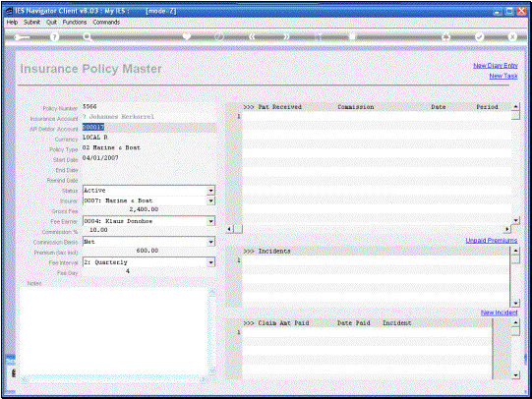The width and height of the screenshot is (532, 399).
Task: Open the Unpaid Premiums link
Action: point(492,241)
